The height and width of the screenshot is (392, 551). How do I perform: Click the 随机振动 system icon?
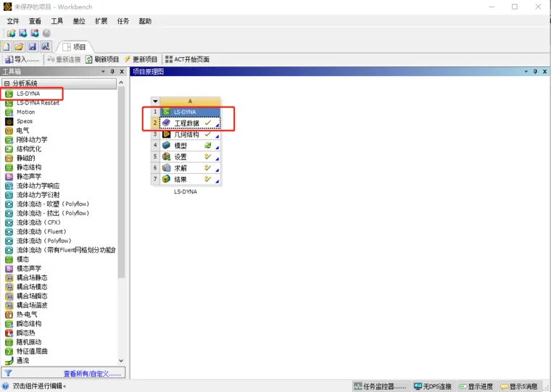click(x=9, y=342)
